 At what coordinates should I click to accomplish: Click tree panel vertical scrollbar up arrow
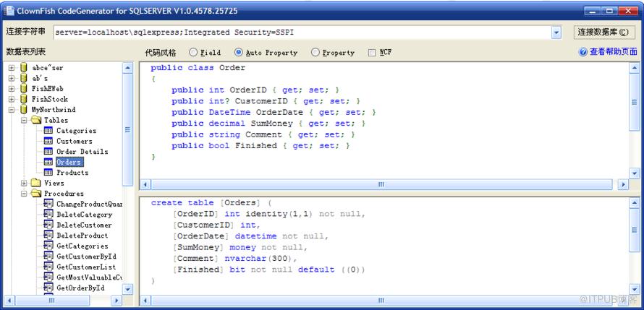pyautogui.click(x=128, y=68)
